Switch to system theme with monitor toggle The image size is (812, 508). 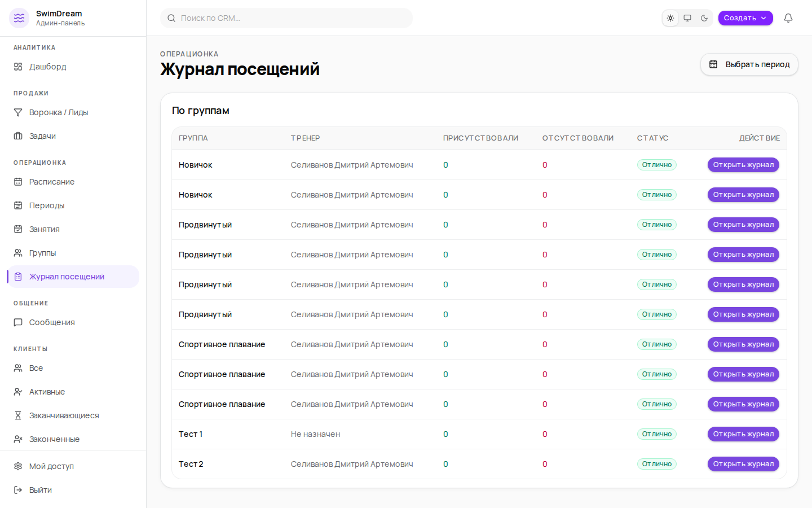point(687,18)
